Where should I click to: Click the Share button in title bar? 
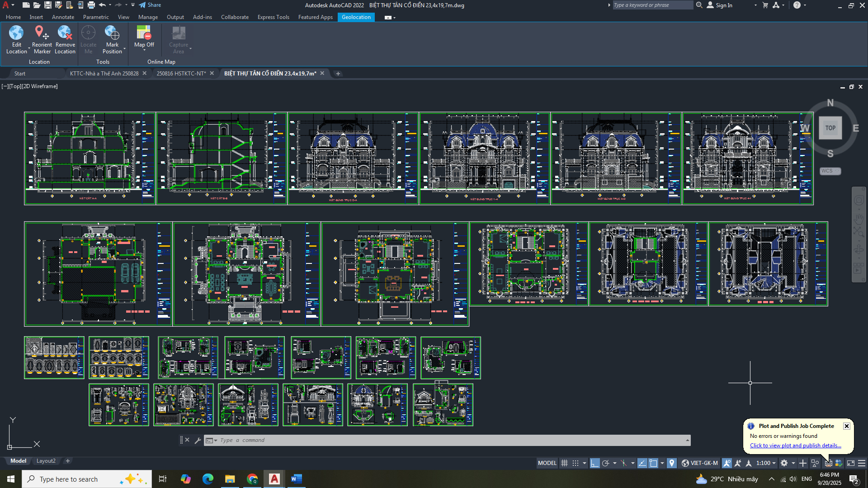click(x=150, y=5)
